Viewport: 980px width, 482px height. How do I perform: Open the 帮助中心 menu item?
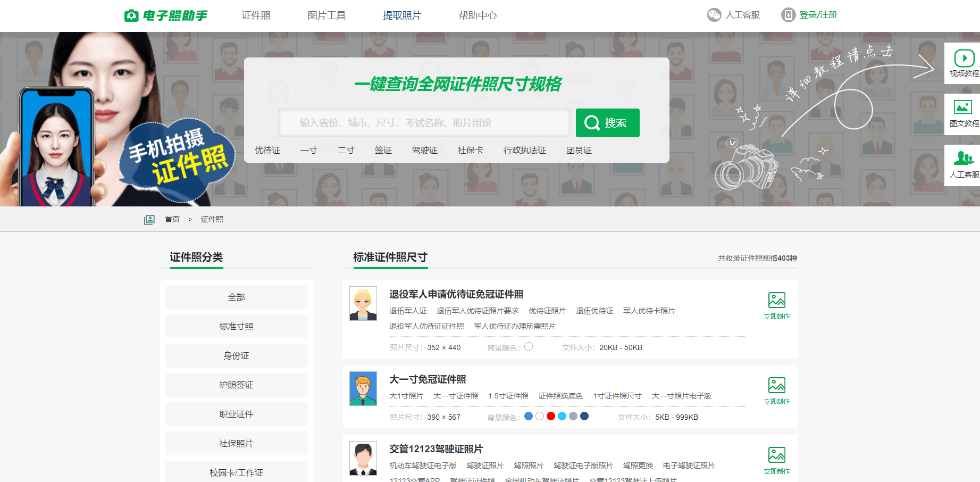pos(477,15)
